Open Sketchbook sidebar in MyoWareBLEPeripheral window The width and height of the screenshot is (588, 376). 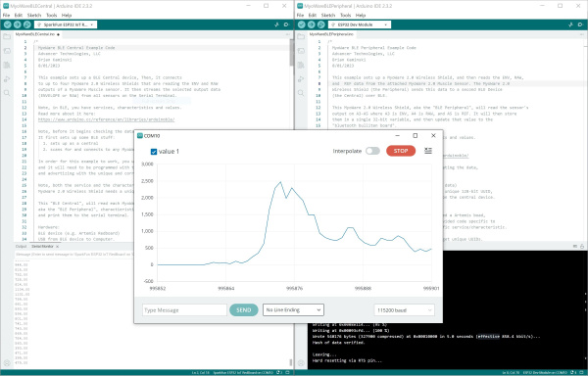[301, 36]
